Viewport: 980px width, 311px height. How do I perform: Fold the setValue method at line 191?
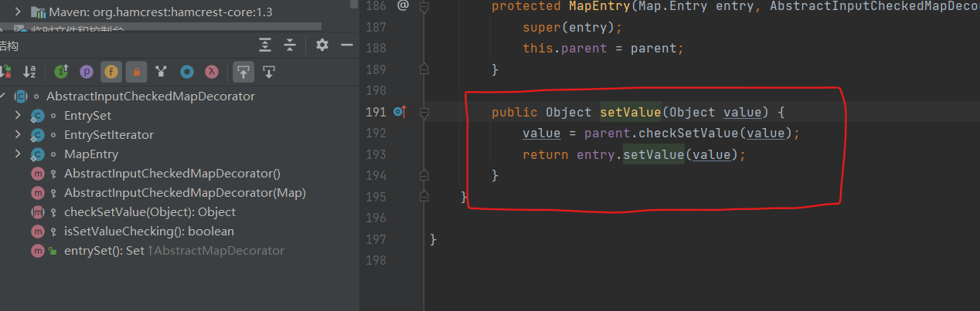coord(424,113)
